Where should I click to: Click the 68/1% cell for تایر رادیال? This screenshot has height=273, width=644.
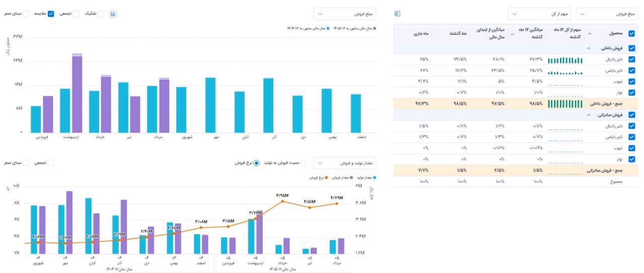click(x=499, y=60)
